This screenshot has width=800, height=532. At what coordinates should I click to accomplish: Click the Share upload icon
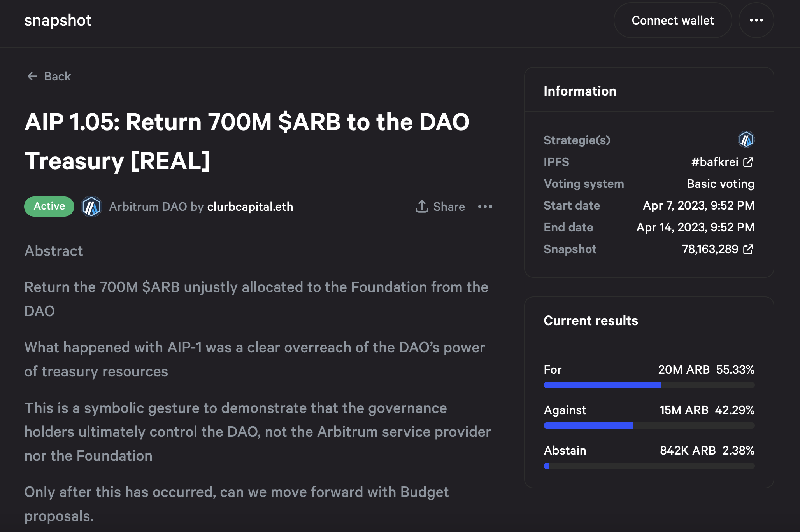(x=422, y=206)
